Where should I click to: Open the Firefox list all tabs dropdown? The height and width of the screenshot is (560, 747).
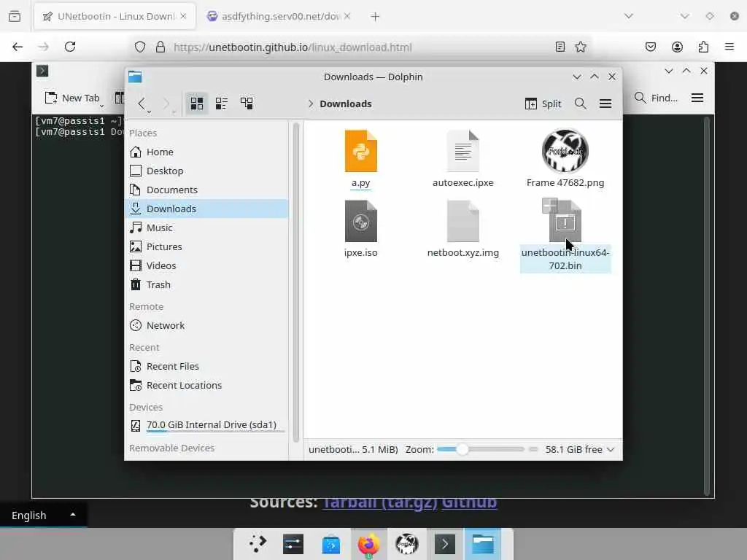coord(629,16)
